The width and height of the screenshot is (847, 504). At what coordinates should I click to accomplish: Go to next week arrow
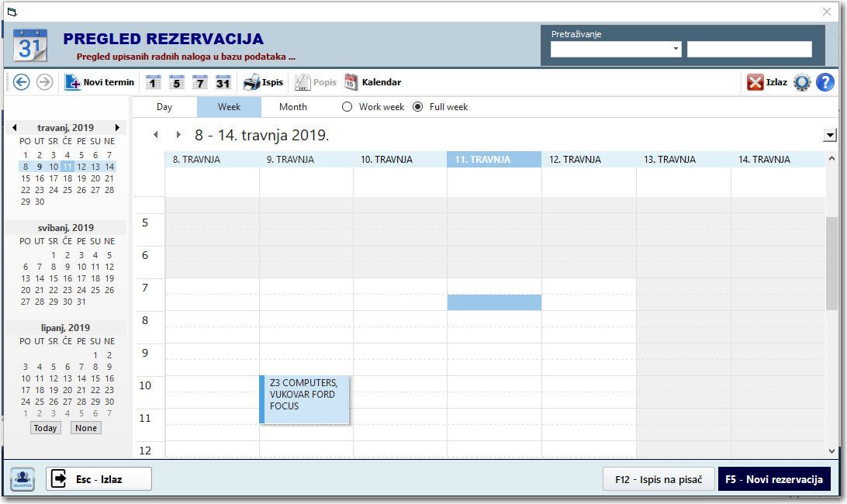(178, 134)
